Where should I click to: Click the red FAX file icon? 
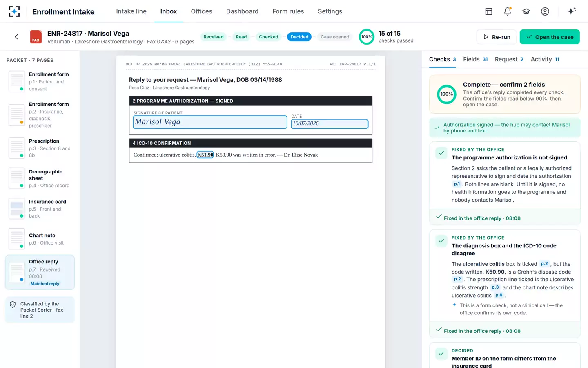point(36,37)
